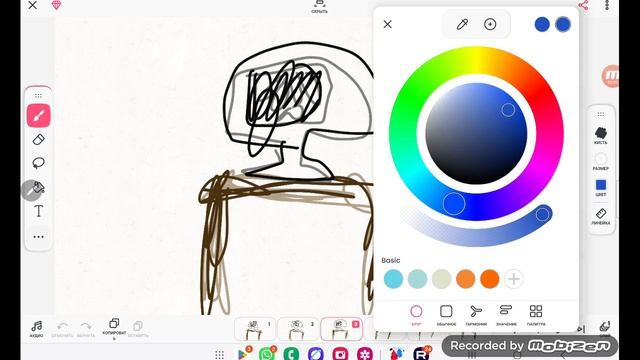Open the overflow menu at top right
This screenshot has height=360, width=640.
point(607,5)
